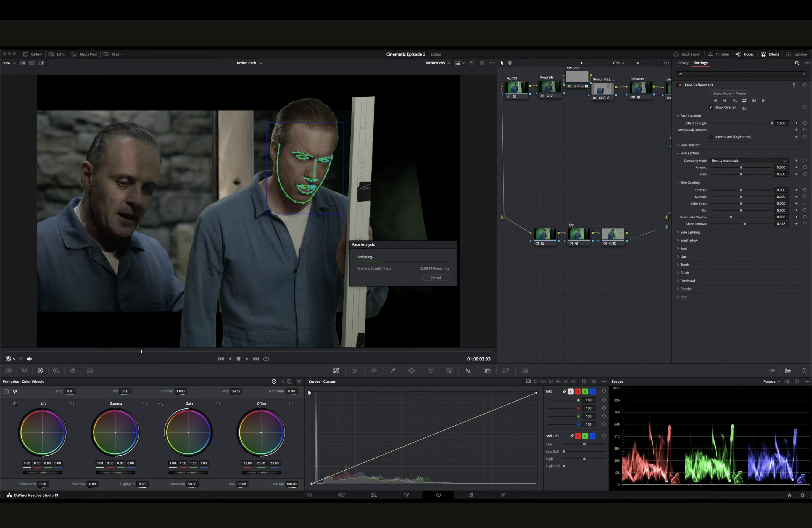Image resolution: width=812 pixels, height=528 pixels.
Task: Open project settings gear icon
Action: tap(802, 495)
